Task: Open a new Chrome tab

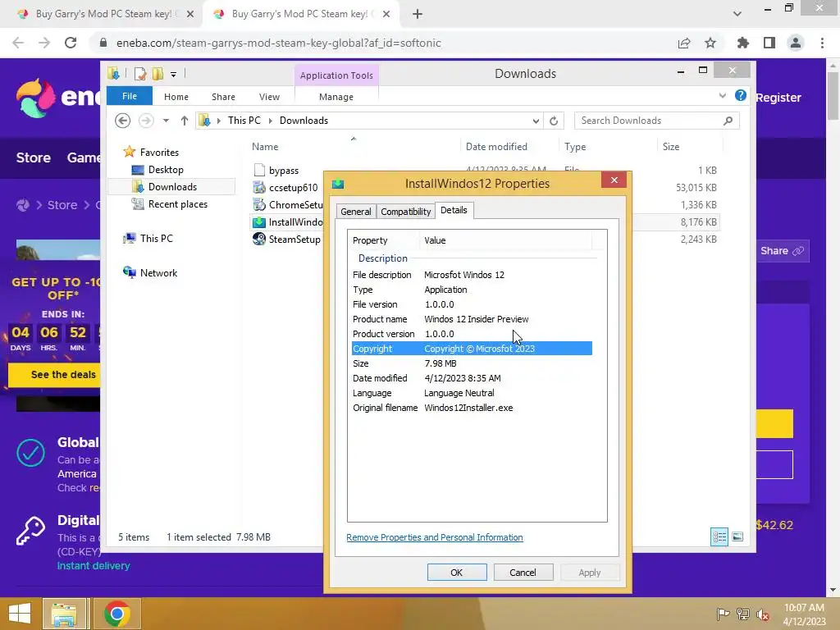Action: click(418, 15)
